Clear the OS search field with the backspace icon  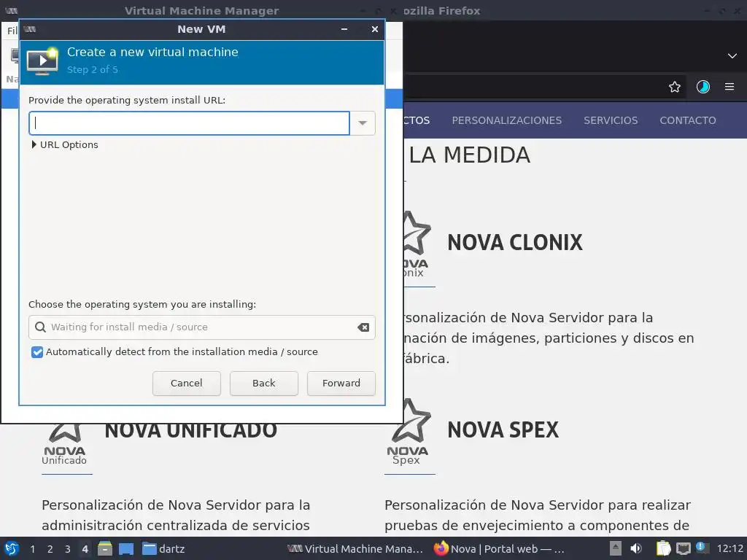(363, 327)
